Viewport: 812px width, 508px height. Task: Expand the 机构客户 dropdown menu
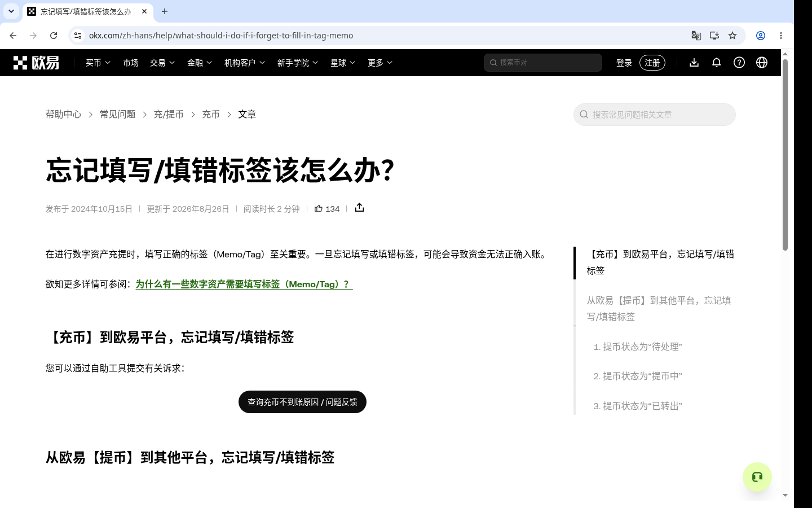(245, 63)
